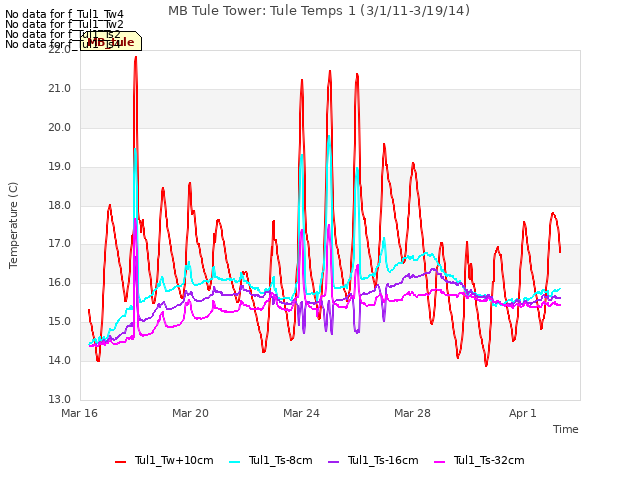Click the red Tul1_Tw+10cm legend swatch

[x=120, y=462]
